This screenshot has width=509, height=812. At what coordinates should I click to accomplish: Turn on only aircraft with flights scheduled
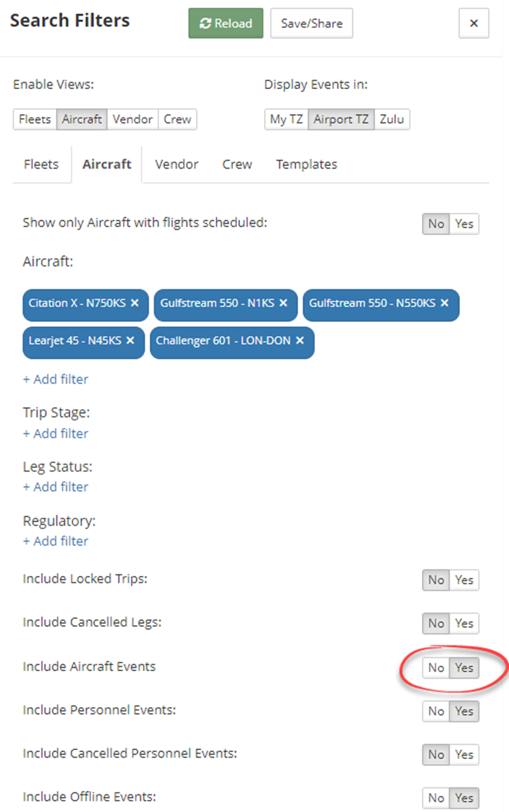464,224
